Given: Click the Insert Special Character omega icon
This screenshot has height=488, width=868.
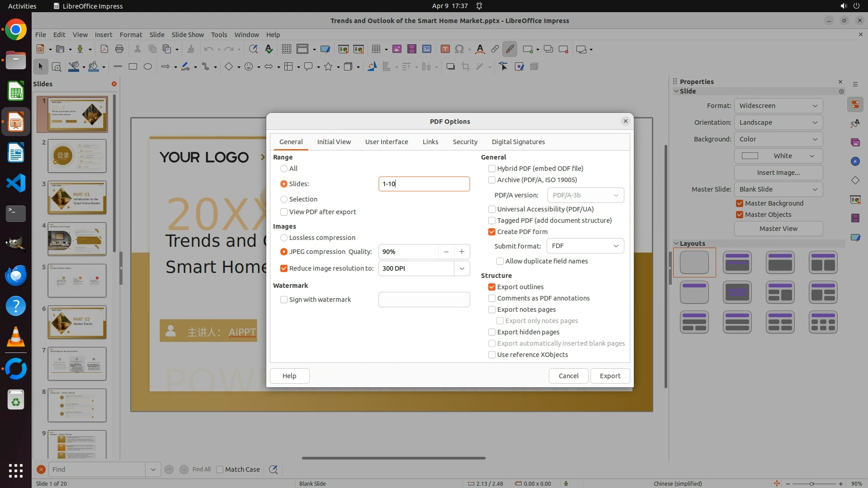Looking at the screenshot, I should (459, 49).
